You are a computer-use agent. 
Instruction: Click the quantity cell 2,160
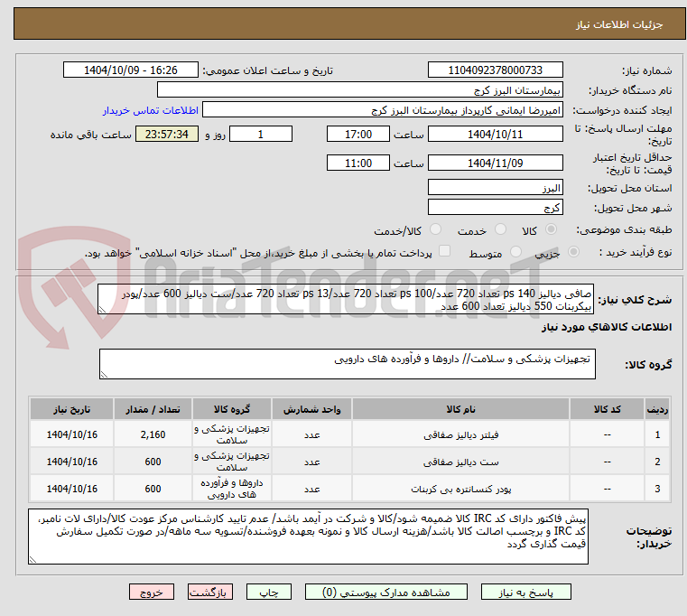[153, 434]
